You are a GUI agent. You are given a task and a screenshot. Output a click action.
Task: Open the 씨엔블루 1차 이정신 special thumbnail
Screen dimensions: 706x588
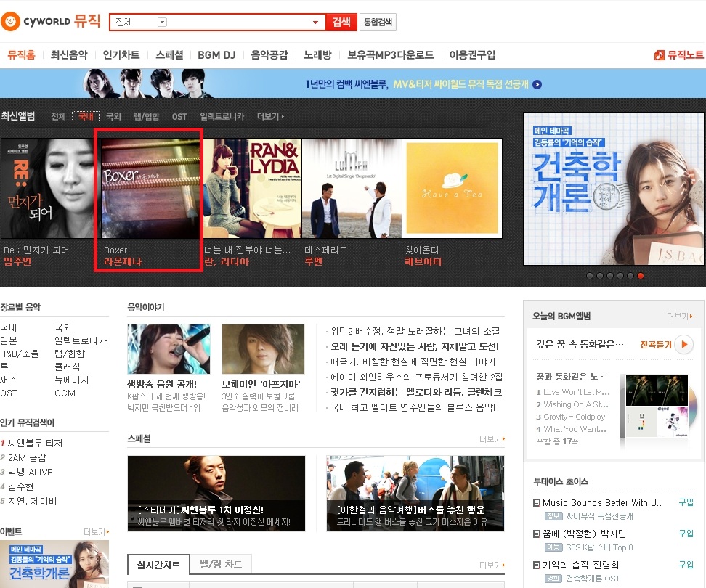coord(216,494)
